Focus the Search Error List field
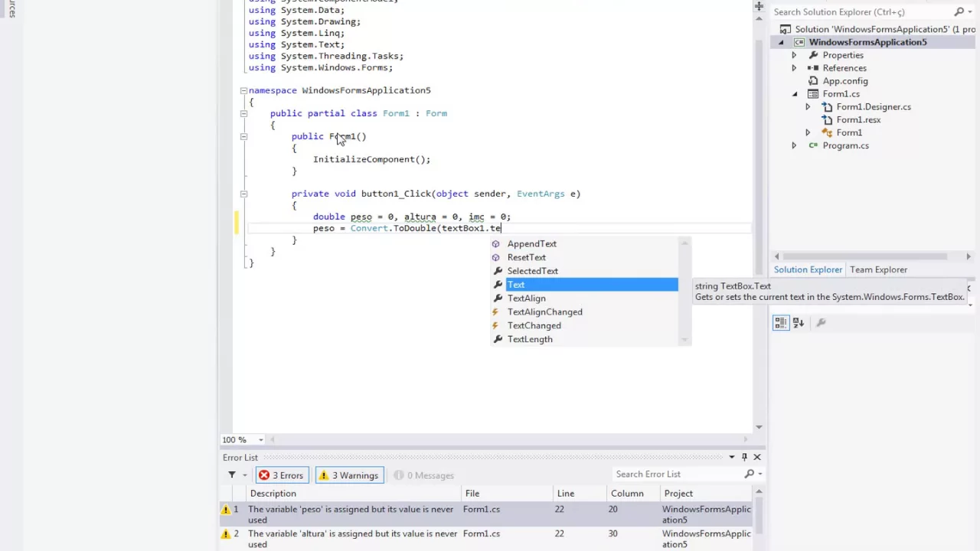The height and width of the screenshot is (551, 980). [678, 474]
